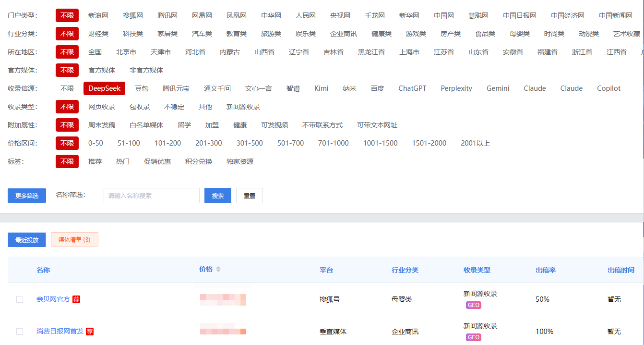Viewport: 644px width, 345px height.
Task: Switch to the 媒体清单 (3) tab
Action: [74, 239]
